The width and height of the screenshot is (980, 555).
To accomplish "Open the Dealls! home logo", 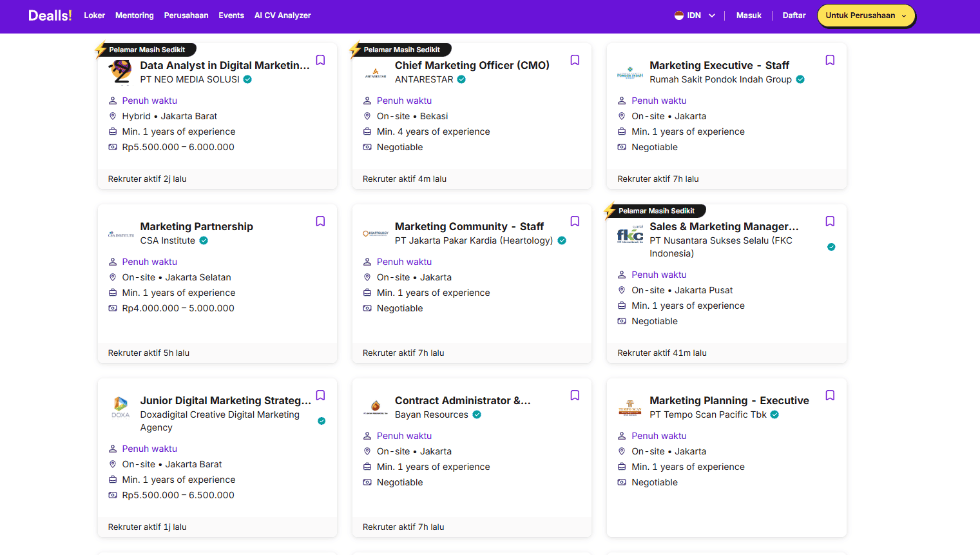I will pos(50,15).
